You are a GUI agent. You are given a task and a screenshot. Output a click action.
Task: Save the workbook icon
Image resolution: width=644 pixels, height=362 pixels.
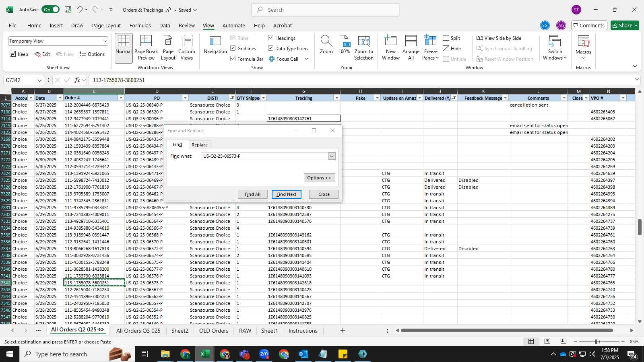[x=68, y=9]
